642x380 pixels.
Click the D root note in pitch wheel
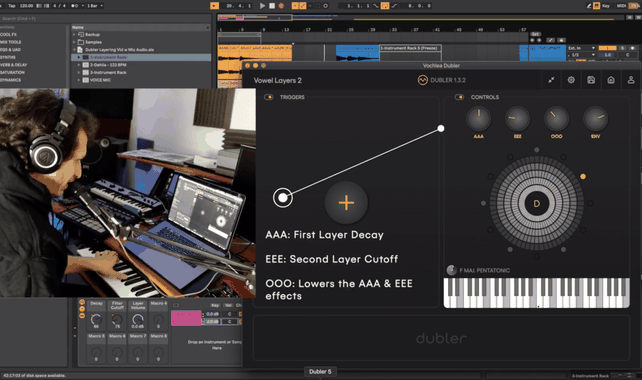point(537,204)
